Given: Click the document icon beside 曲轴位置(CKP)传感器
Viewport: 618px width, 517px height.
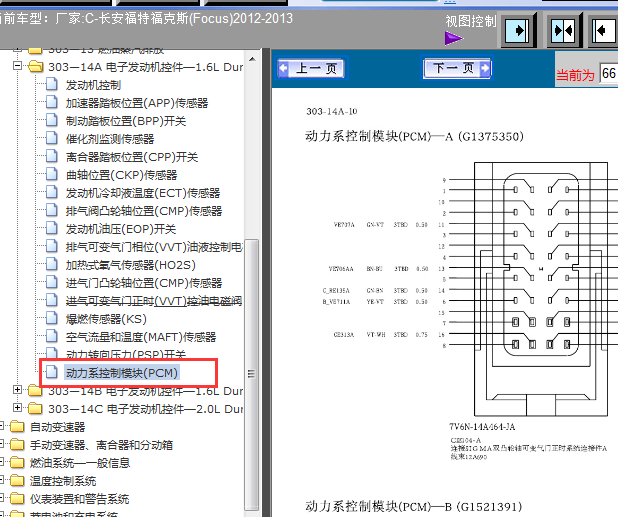Looking at the screenshot, I should [52, 174].
